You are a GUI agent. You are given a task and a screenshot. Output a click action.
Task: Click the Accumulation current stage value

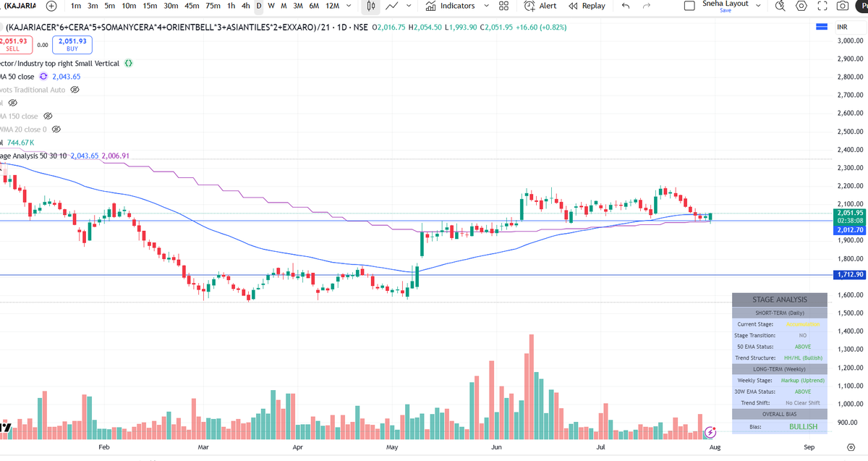803,325
